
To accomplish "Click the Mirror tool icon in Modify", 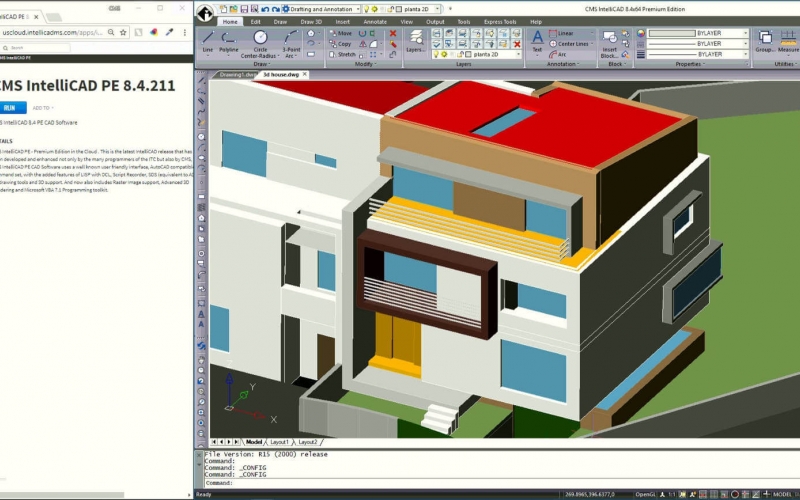I will pos(362,44).
